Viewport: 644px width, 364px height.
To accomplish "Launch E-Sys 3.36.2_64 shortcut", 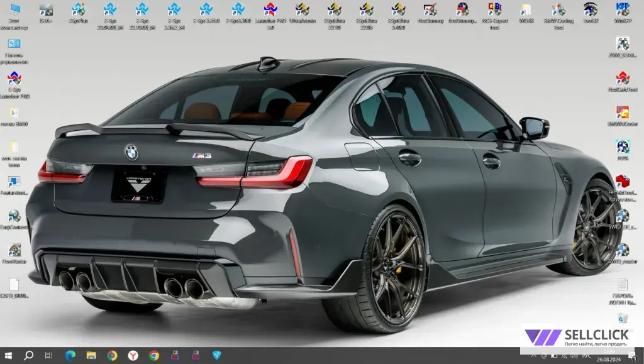I will point(174,16).
